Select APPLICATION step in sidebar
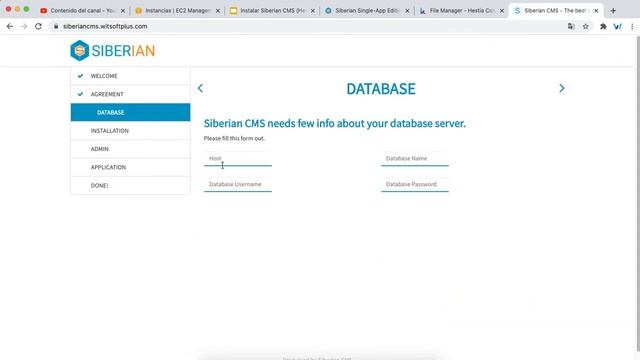Image resolution: width=640 pixels, height=360 pixels. [x=130, y=167]
